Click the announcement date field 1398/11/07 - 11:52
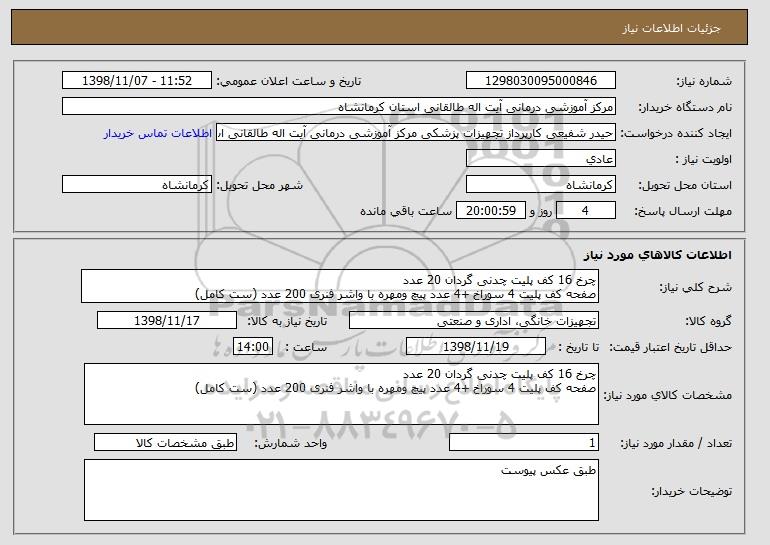The image size is (770, 545). click(137, 81)
